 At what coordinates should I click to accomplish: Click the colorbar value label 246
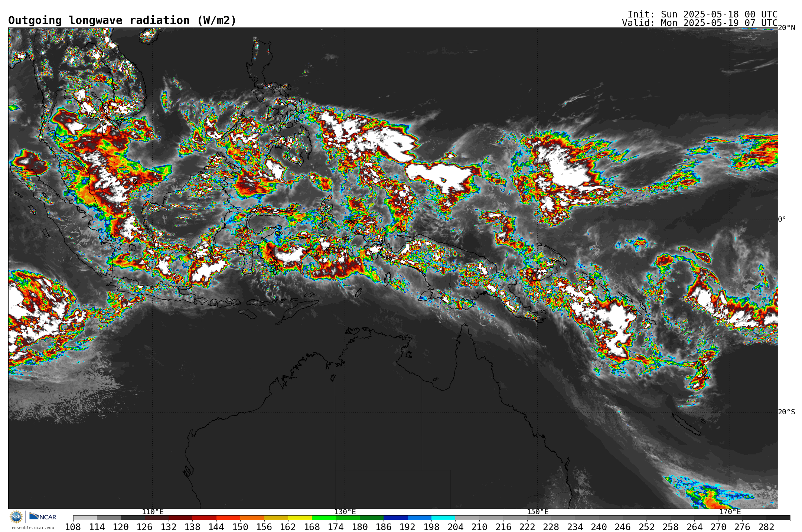[x=623, y=527]
